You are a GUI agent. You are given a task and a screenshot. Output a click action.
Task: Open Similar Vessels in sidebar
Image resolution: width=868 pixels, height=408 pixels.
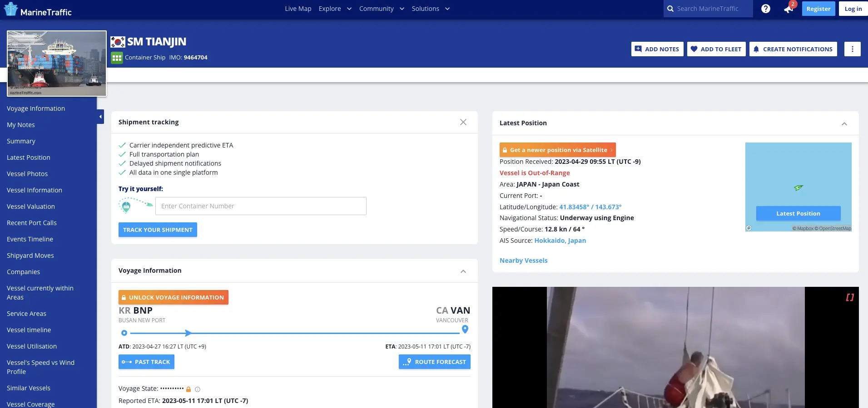[x=29, y=388]
